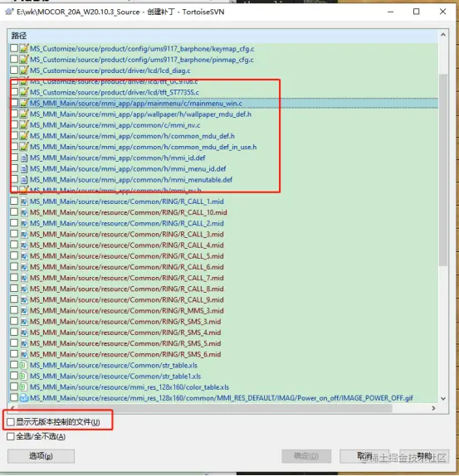This screenshot has width=459, height=476.
Task: Click the 帮助 help button
Action: point(424,456)
